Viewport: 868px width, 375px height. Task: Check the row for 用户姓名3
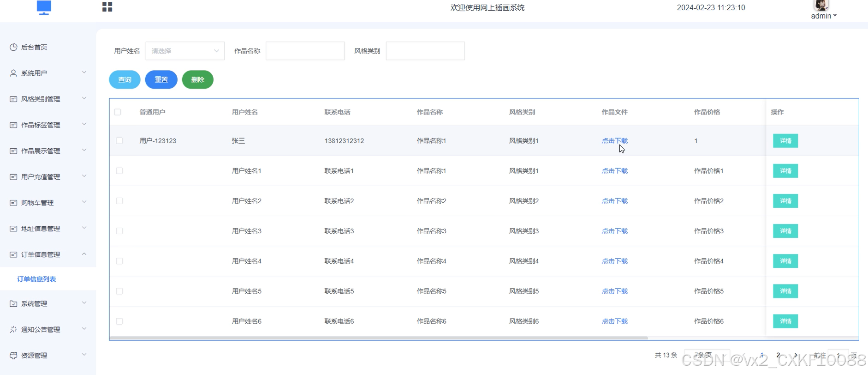coord(119,230)
